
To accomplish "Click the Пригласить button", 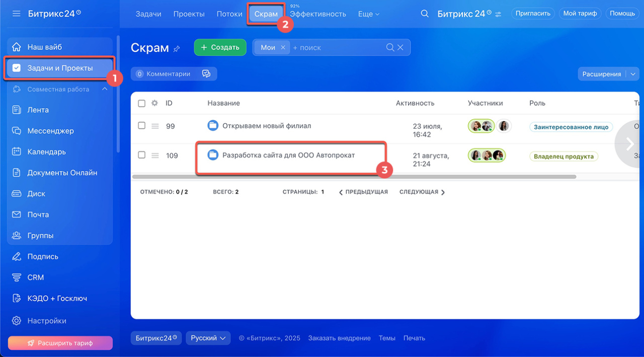I will click(x=533, y=14).
